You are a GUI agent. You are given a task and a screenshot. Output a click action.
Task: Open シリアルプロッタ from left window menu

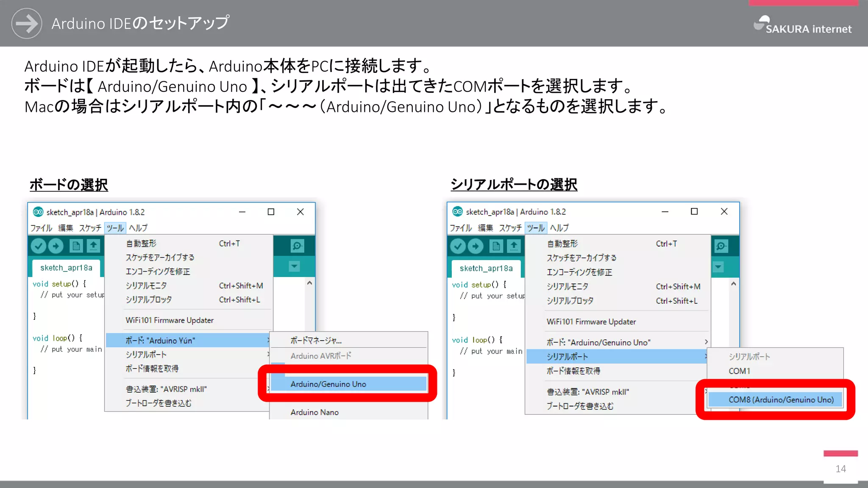pos(188,299)
